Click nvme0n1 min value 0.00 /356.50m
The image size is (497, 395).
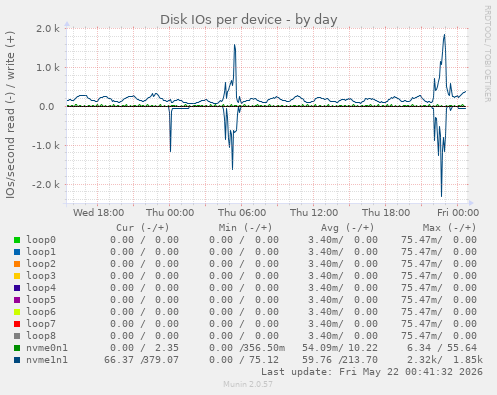[247, 348]
